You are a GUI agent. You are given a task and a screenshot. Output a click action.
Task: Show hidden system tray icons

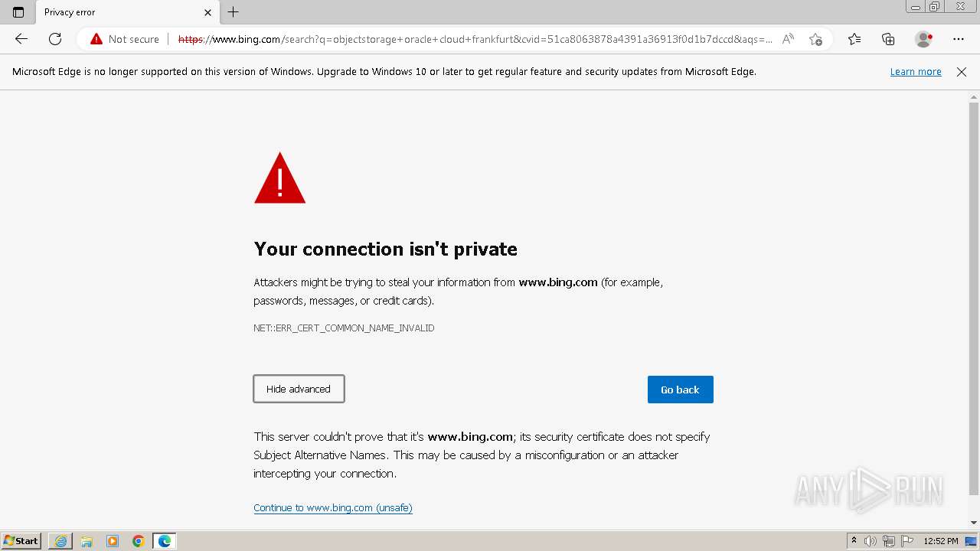tap(854, 541)
